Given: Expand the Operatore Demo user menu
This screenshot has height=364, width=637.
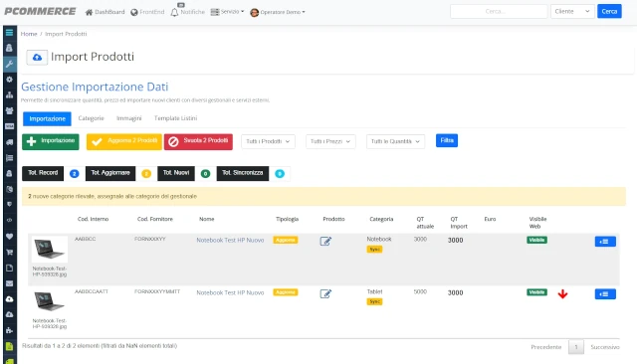Looking at the screenshot, I should coord(278,12).
